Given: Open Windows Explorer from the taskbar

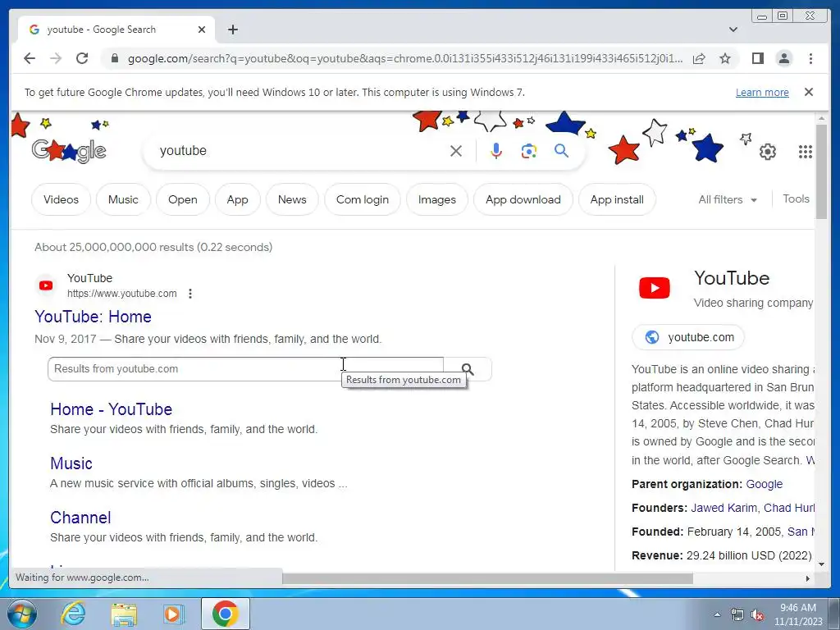Looking at the screenshot, I should click(x=124, y=614).
